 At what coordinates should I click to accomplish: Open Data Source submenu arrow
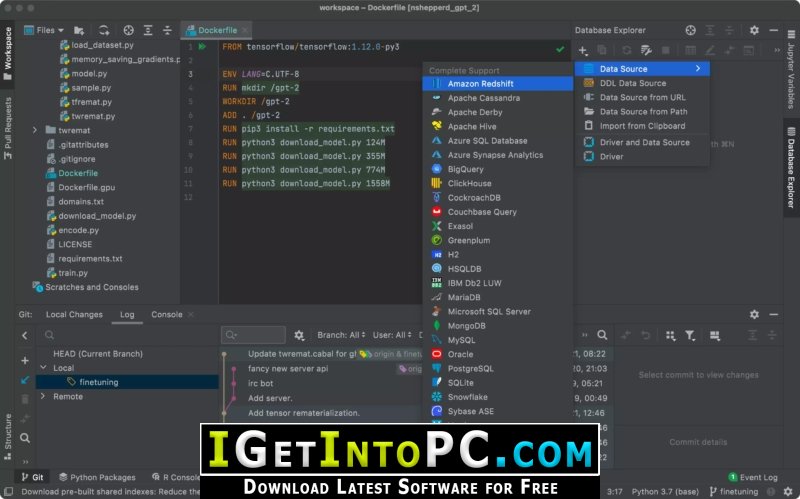pos(698,68)
